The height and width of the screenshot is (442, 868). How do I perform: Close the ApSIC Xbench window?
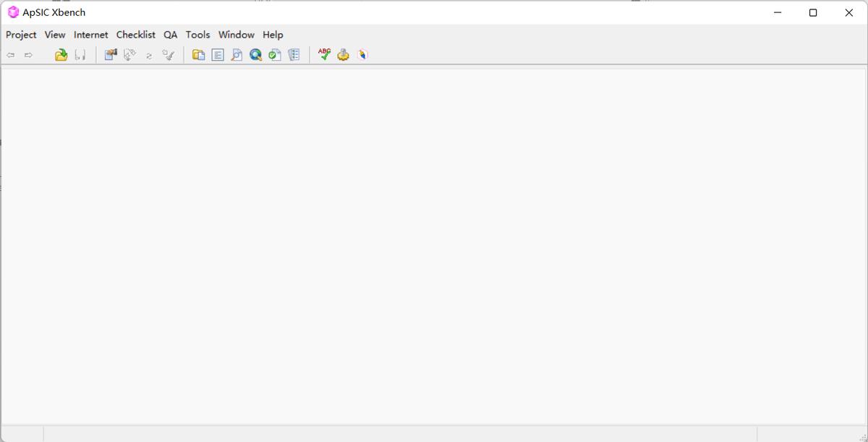849,12
